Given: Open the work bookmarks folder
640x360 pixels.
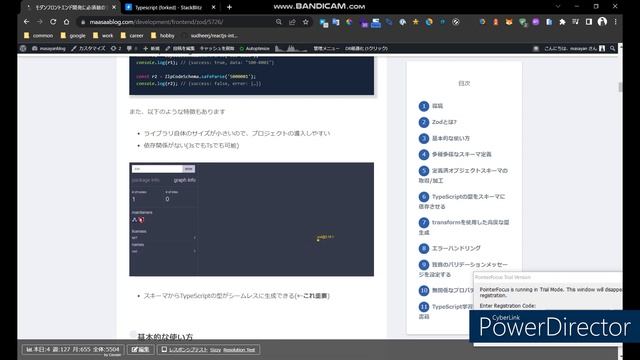Looking at the screenshot, I should pos(103,36).
